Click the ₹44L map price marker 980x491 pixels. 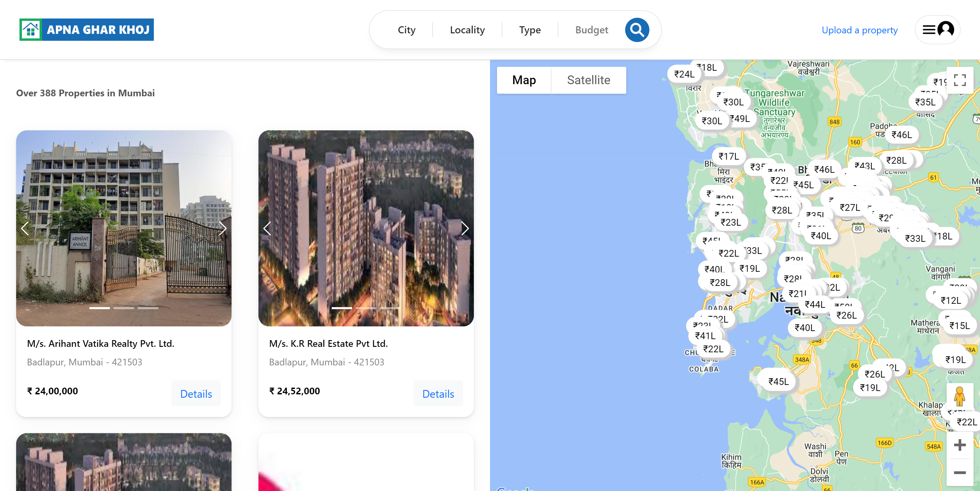tap(814, 304)
